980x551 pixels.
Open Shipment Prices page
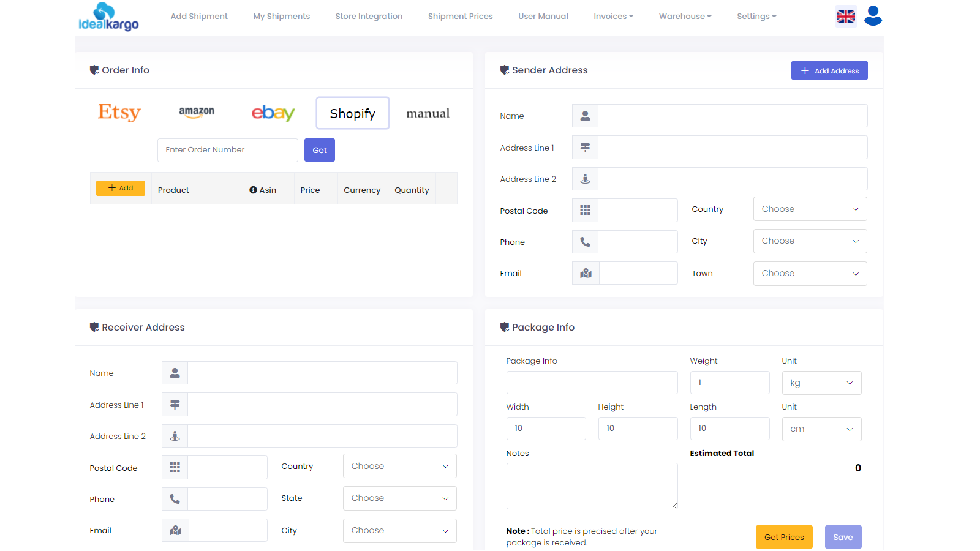460,17
